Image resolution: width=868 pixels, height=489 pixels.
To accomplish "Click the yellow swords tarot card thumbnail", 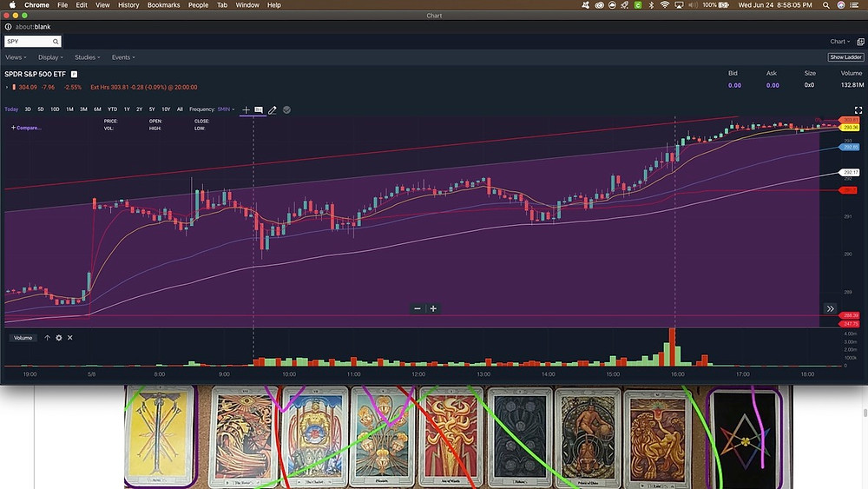I will click(x=161, y=436).
